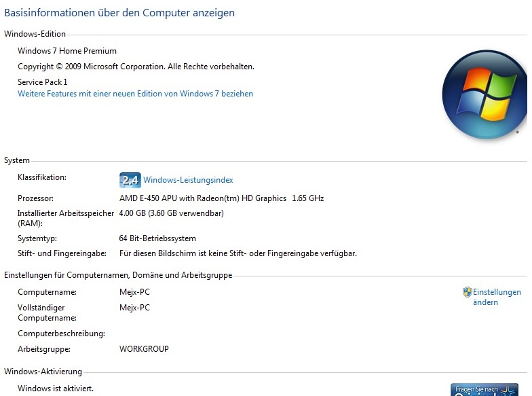Click the 'Computerbeschreibung:' label

pyautogui.click(x=61, y=334)
